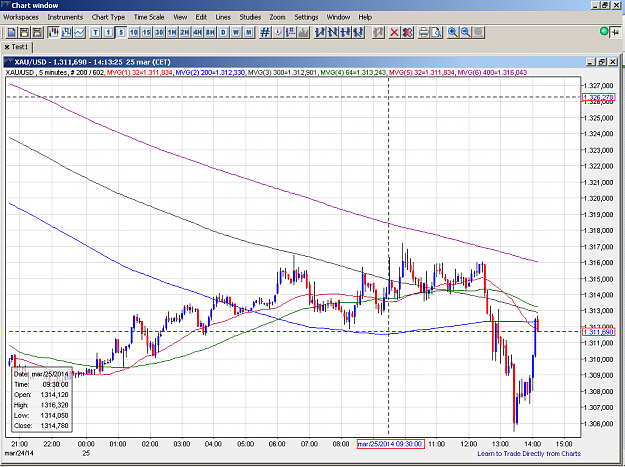Delete selected line with red X icon

point(394,32)
